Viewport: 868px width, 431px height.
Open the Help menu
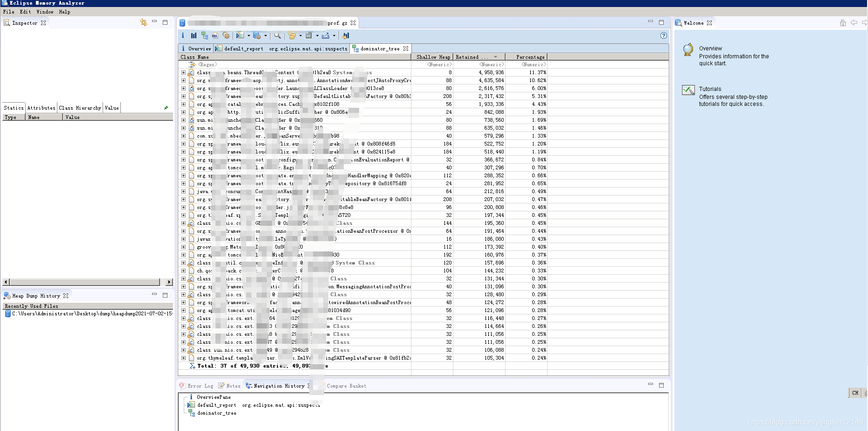tap(64, 12)
